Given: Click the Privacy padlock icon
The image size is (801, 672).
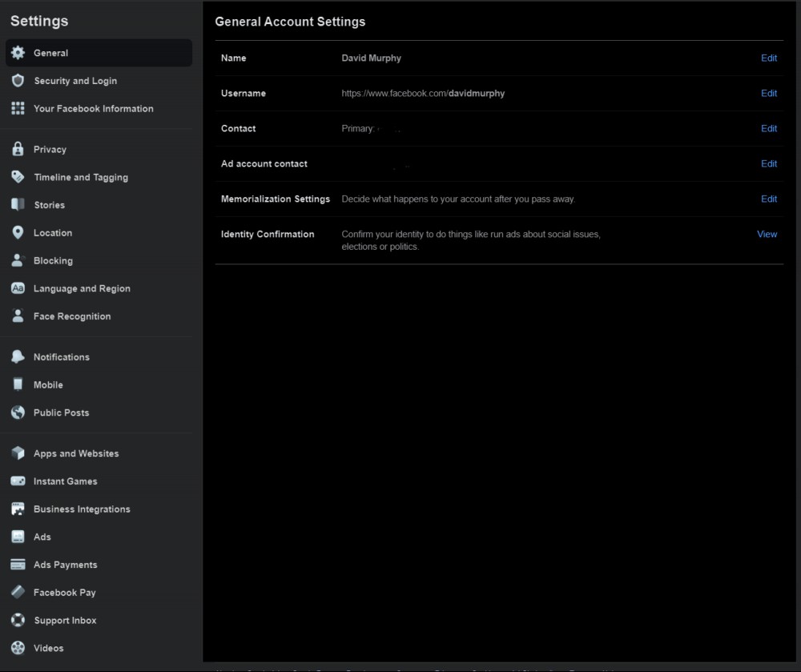Looking at the screenshot, I should (18, 149).
